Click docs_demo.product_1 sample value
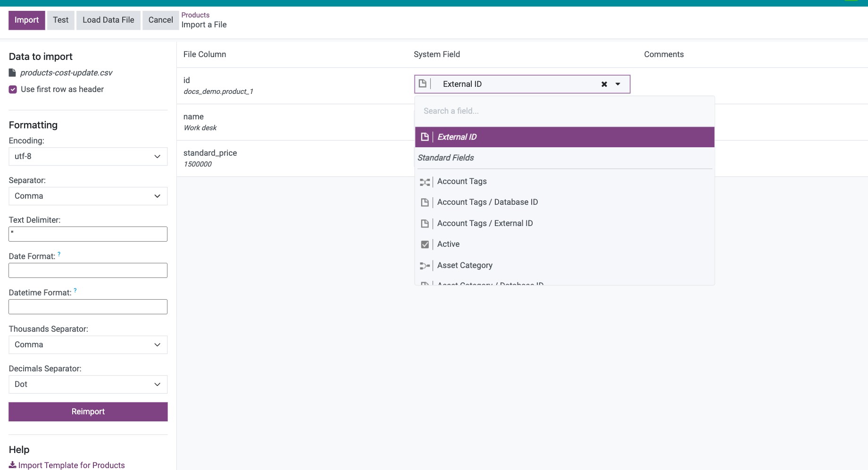 pyautogui.click(x=218, y=92)
